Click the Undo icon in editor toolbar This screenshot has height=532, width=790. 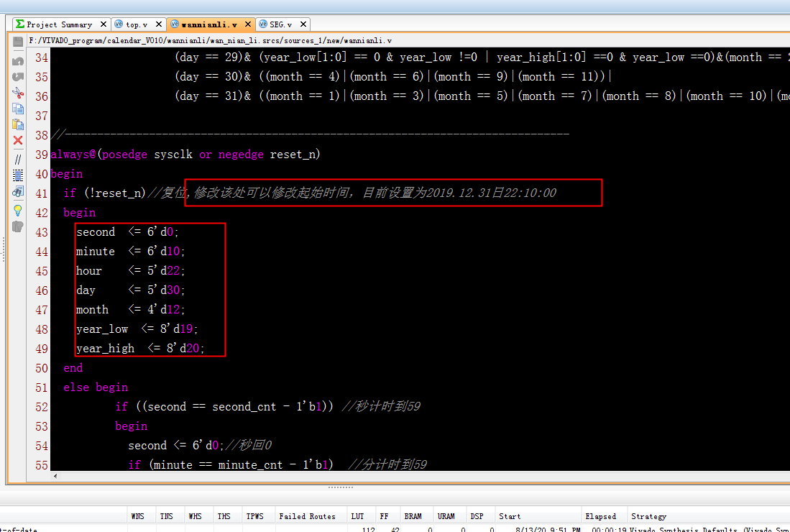(18, 61)
